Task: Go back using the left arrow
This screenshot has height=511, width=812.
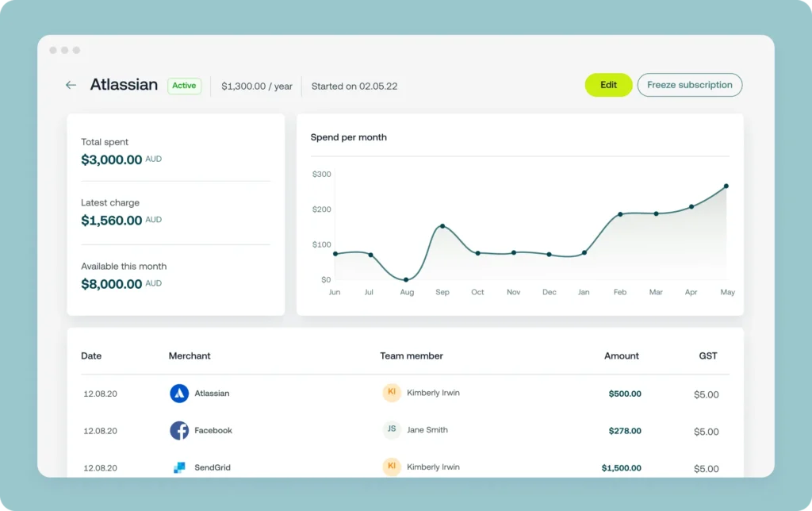Action: 71,85
